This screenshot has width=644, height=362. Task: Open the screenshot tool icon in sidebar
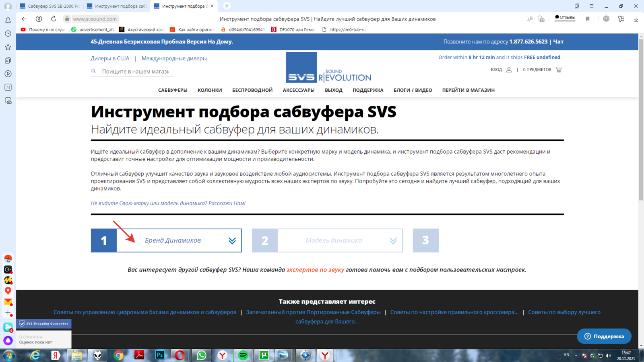8,101
